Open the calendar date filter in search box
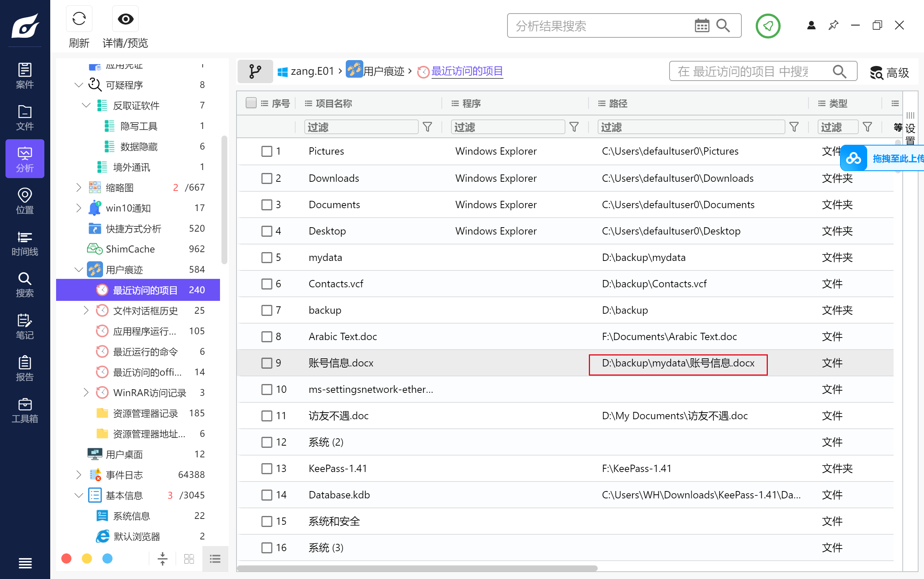924x579 pixels. (702, 26)
